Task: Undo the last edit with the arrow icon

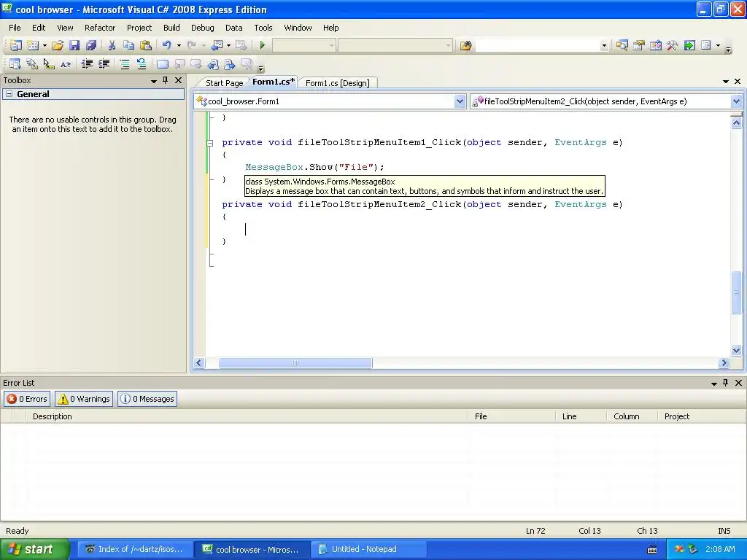Action: pos(167,45)
